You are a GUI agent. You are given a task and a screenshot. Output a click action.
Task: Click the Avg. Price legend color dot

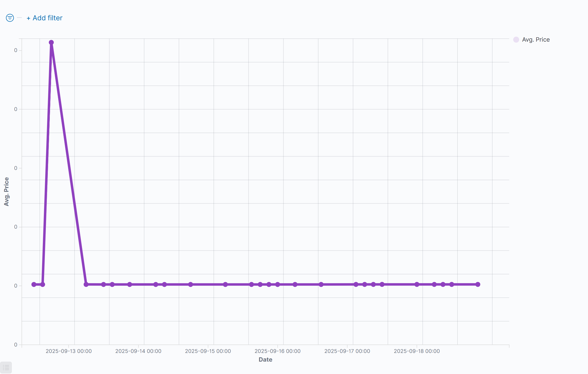pyautogui.click(x=516, y=40)
